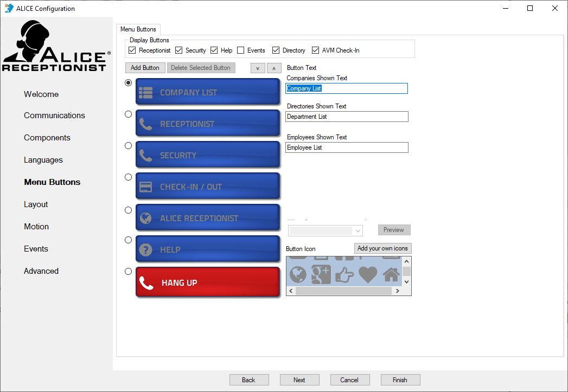
Task: Switch to Languages in the sidebar
Action: (x=43, y=160)
